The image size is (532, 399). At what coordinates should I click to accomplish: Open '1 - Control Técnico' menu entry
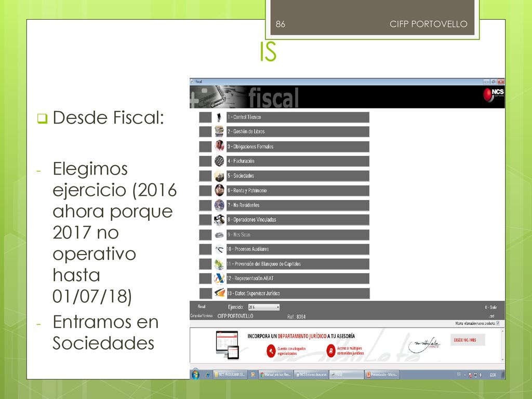tap(298, 117)
